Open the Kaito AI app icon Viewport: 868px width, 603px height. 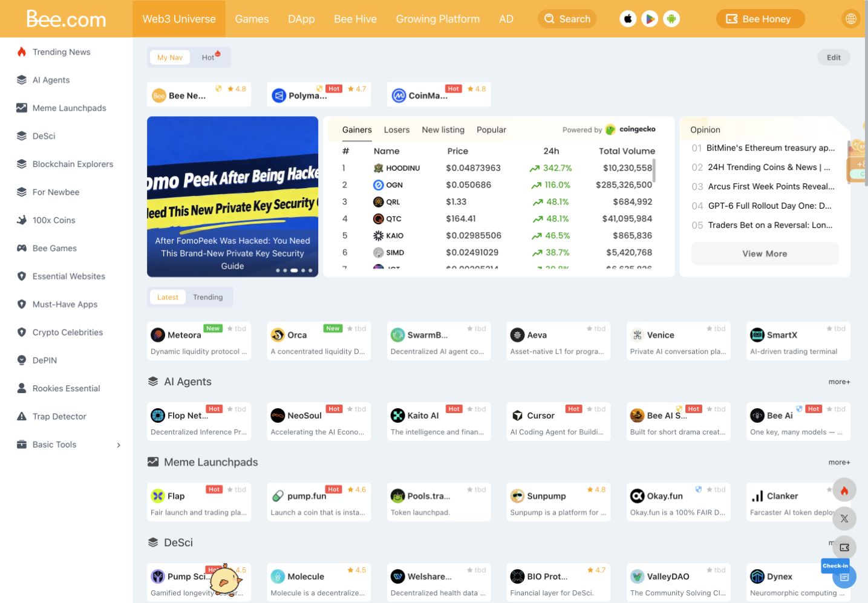tap(397, 416)
